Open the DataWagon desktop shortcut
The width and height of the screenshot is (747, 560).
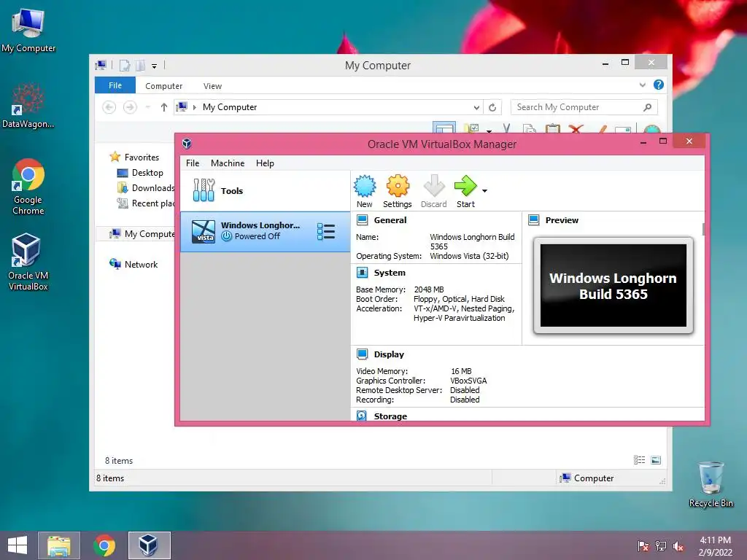28,106
